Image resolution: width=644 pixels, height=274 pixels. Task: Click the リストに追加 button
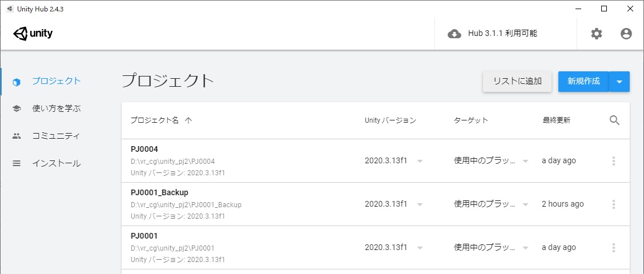(x=517, y=81)
